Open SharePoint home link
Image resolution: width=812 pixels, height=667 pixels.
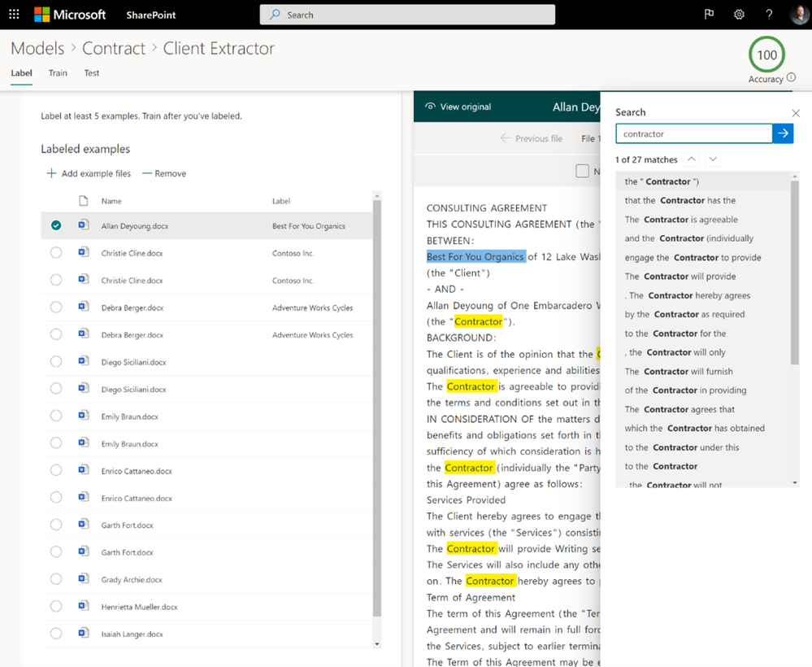click(x=150, y=15)
